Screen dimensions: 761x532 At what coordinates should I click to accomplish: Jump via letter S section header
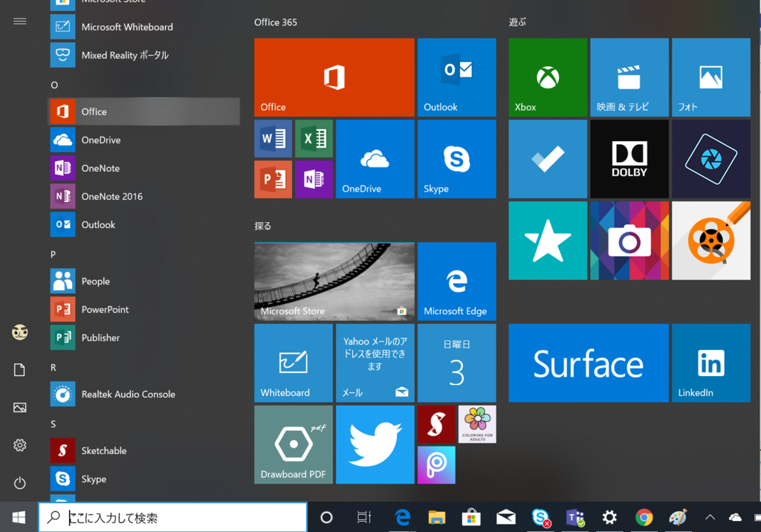click(x=53, y=424)
